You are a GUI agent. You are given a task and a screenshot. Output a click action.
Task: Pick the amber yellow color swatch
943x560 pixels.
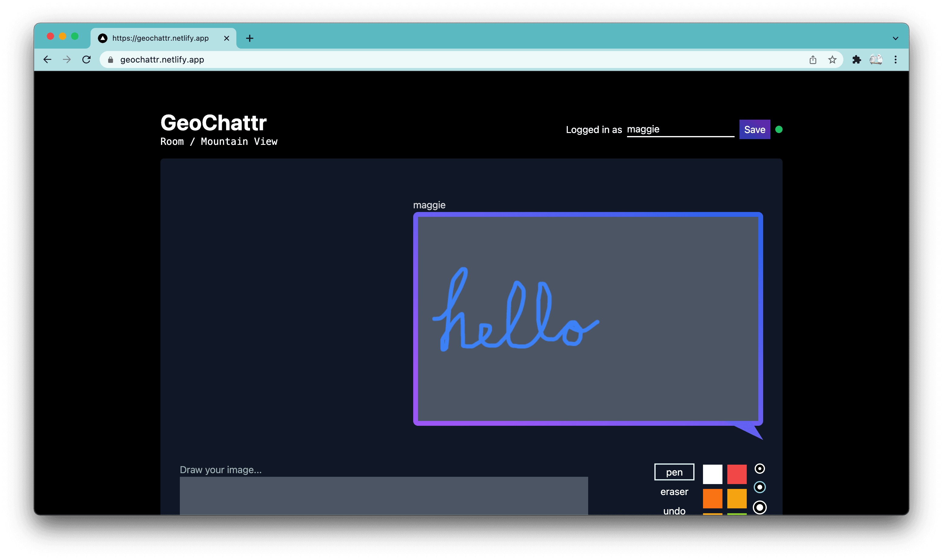(x=737, y=498)
